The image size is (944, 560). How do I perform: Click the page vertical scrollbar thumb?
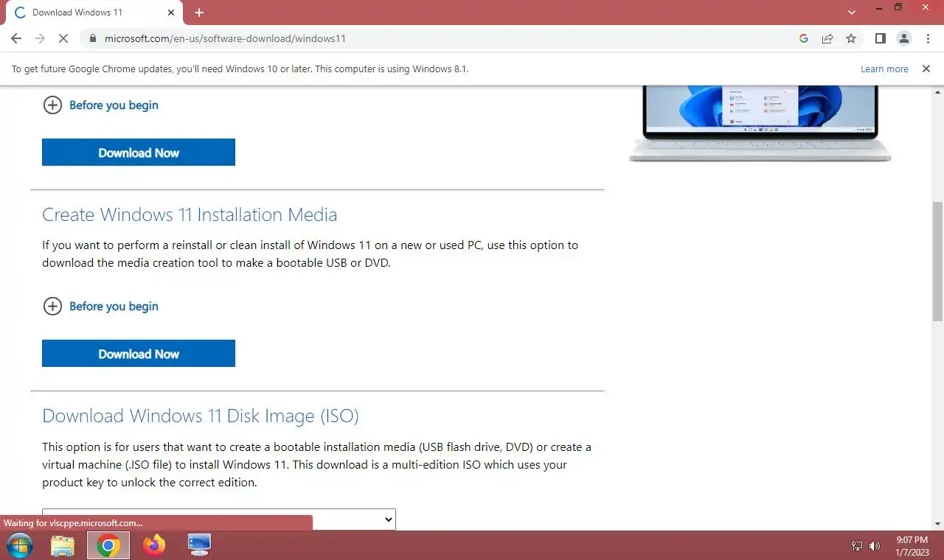point(937,262)
